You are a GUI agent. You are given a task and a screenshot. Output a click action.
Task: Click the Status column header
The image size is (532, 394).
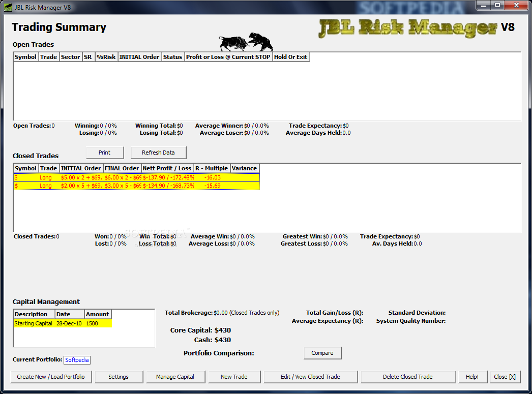pos(173,57)
